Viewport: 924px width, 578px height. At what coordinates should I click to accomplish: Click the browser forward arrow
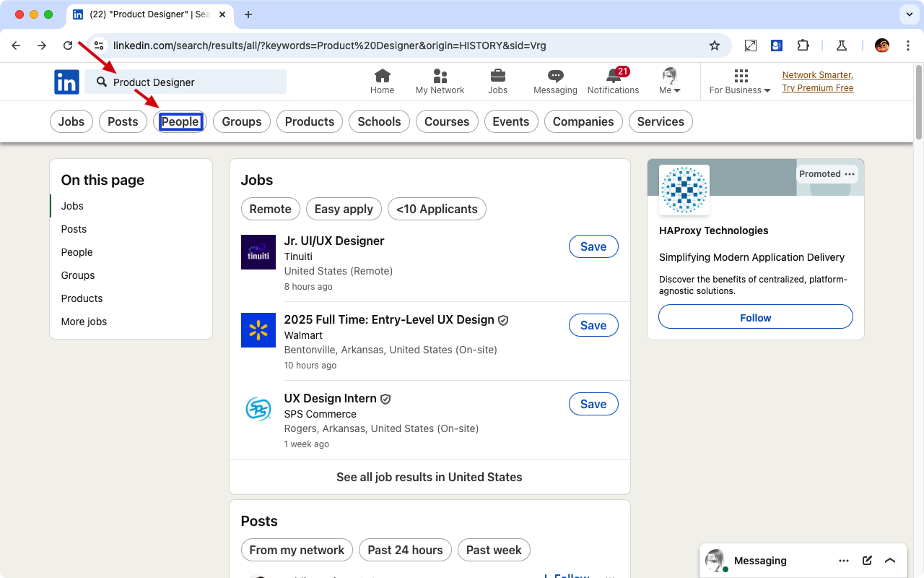point(42,46)
